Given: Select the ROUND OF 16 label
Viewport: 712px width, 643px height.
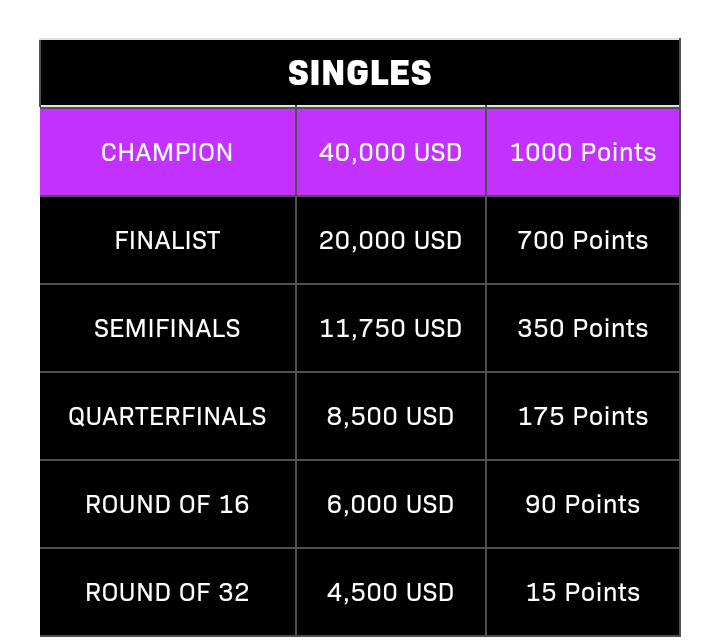Looking at the screenshot, I should [167, 504].
